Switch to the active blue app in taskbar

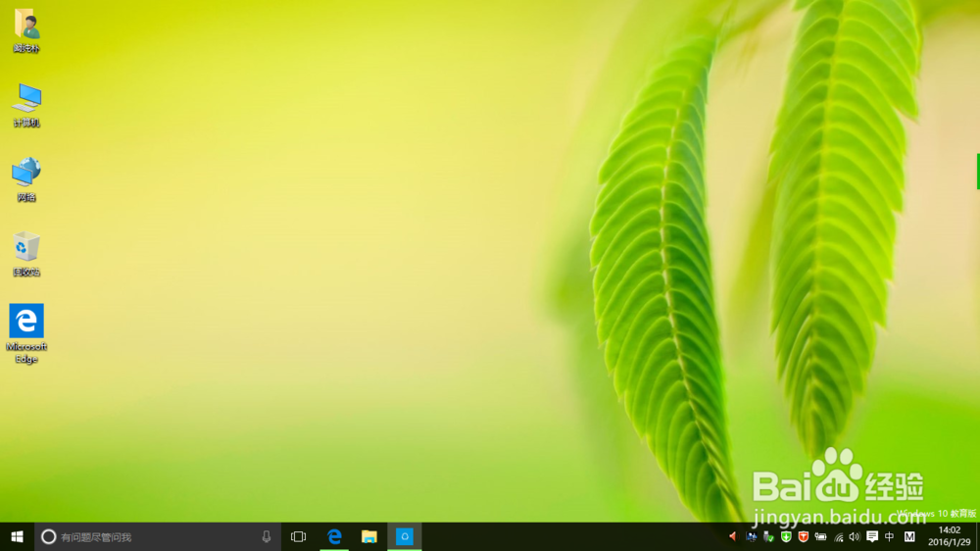pyautogui.click(x=405, y=536)
